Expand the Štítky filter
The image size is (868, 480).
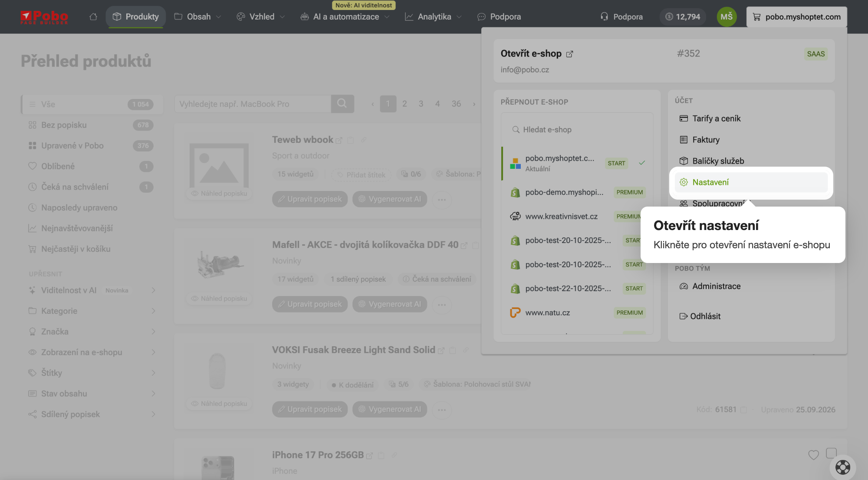pyautogui.click(x=92, y=373)
